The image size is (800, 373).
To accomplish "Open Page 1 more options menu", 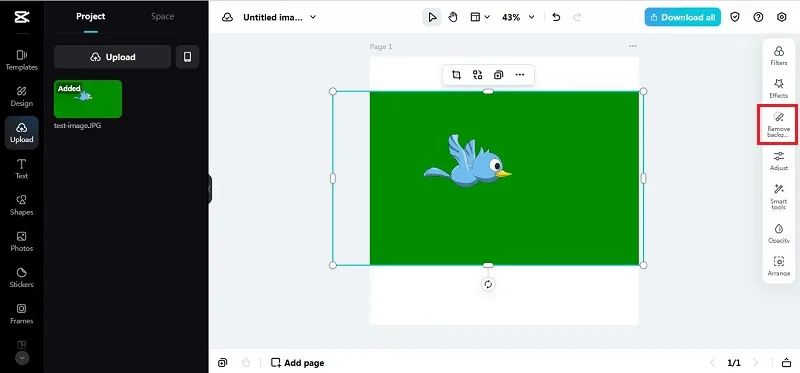I will coord(633,46).
